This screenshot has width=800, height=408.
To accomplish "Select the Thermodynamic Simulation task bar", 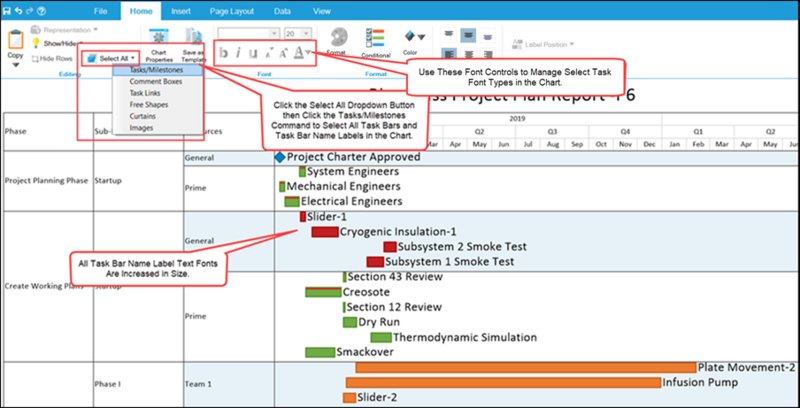I will tap(381, 338).
